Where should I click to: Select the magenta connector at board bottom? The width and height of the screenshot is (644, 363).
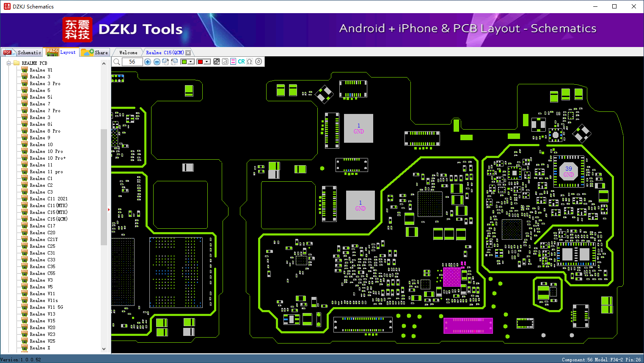pos(468,326)
